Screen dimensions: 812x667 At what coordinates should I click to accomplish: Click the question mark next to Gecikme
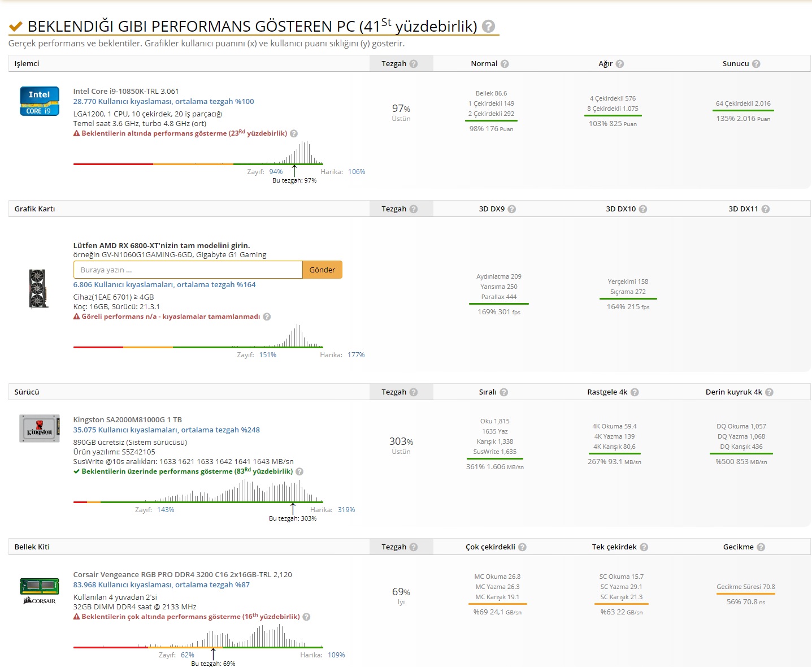point(761,547)
